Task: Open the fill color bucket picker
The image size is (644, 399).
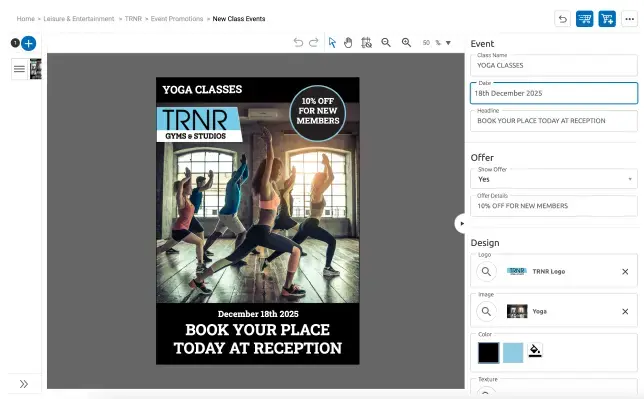Action: 535,351
